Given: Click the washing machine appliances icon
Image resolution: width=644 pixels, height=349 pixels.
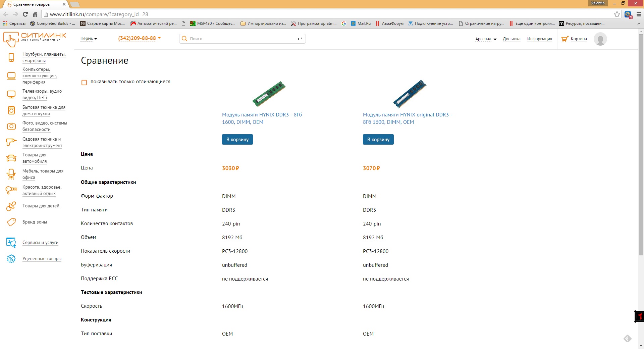Looking at the screenshot, I should click(x=11, y=110).
